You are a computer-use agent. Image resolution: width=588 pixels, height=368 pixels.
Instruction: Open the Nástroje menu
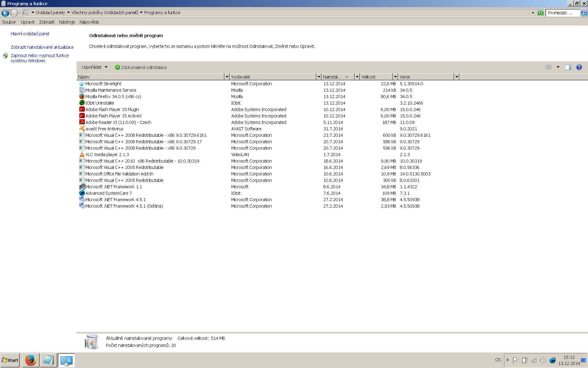point(67,22)
